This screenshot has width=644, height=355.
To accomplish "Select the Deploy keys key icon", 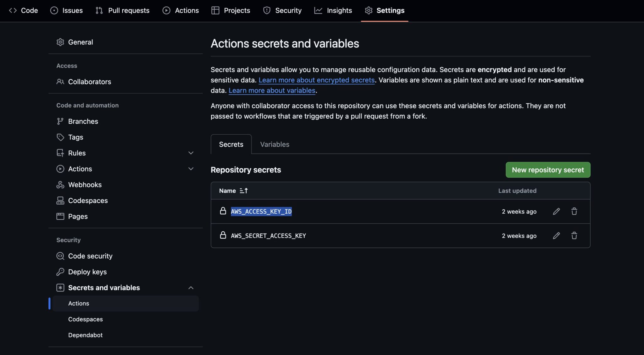I will coord(60,272).
